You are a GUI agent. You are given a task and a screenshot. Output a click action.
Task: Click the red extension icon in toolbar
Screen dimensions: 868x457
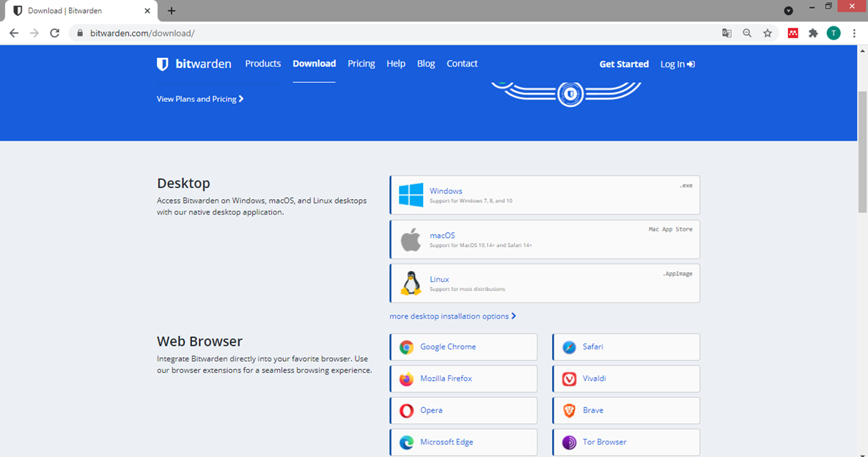[x=792, y=33]
